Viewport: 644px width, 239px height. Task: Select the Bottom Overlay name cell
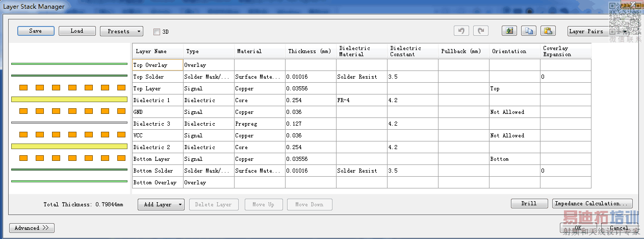158,182
